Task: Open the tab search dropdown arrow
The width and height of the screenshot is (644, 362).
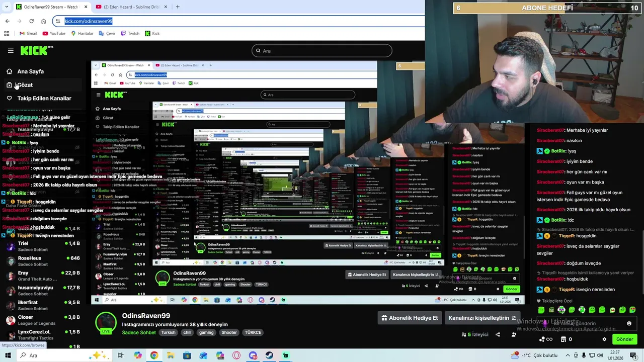Action: (6, 7)
